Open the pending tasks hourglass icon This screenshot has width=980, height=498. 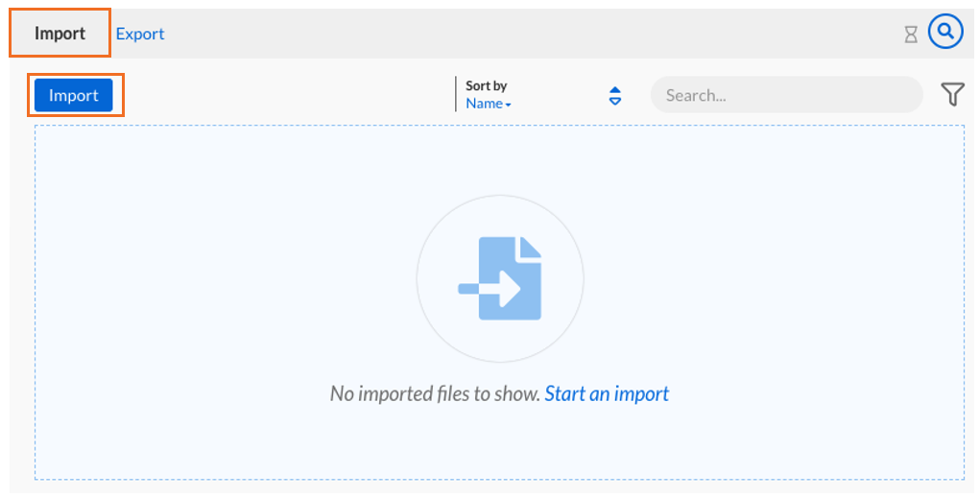click(911, 34)
